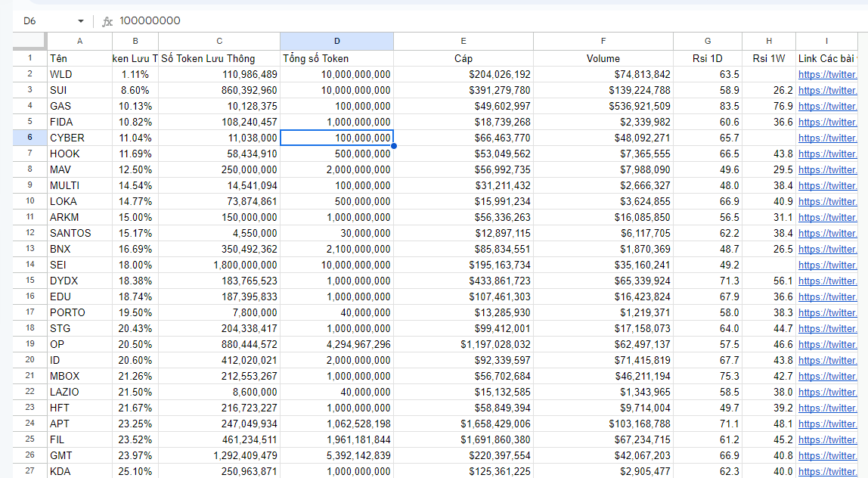Screen dimensions: 868x478
Task: Select the cell with $1,197,028,032
Action: [463, 345]
